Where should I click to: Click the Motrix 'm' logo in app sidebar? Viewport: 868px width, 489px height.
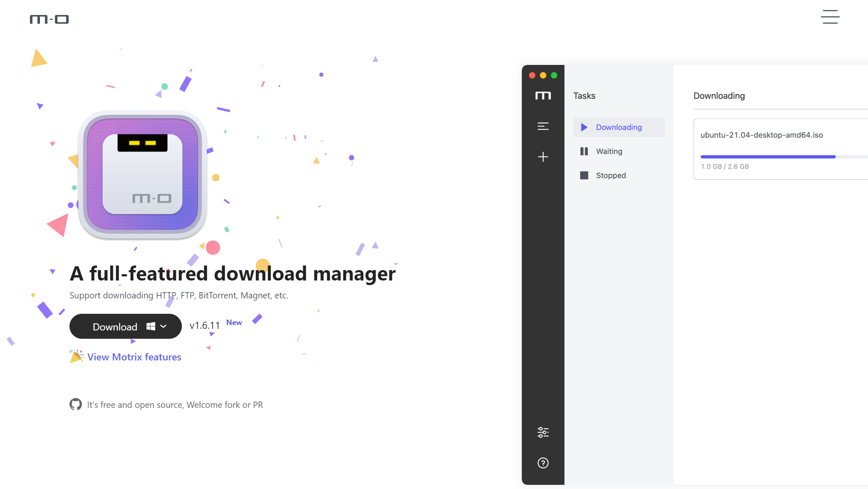[543, 96]
